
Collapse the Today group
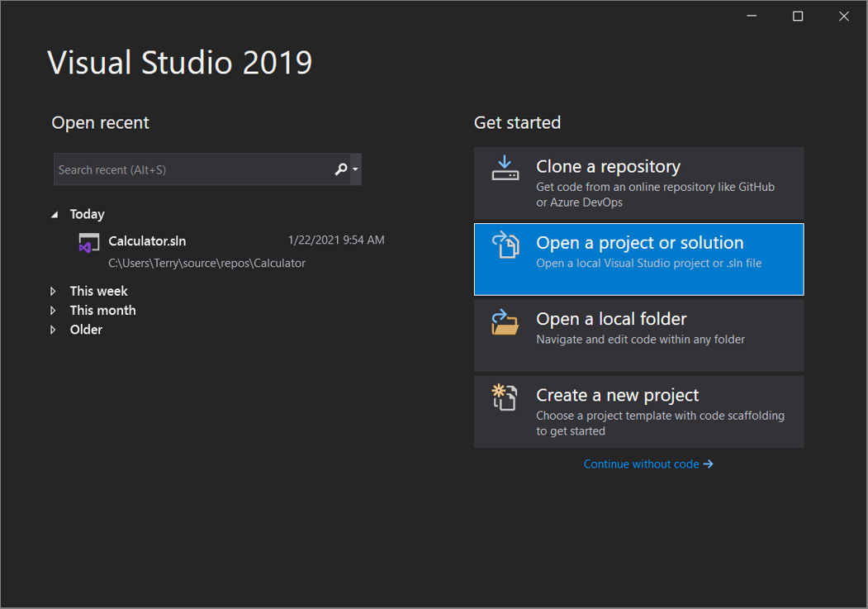55,213
